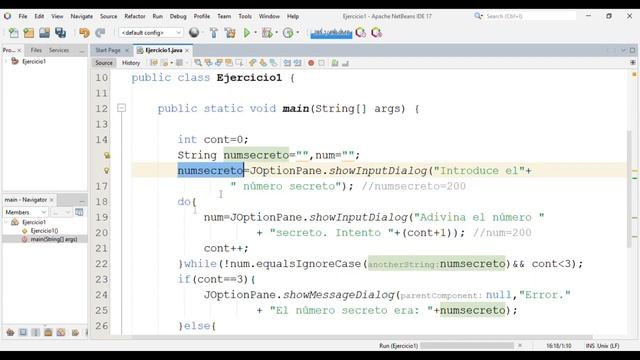Open the default config dropdown
640x360 pixels.
[x=151, y=33]
